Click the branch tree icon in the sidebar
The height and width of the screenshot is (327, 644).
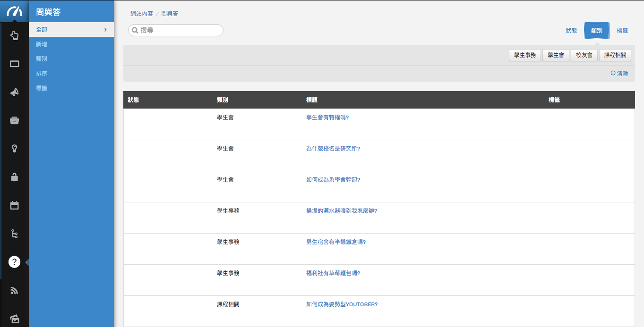(14, 234)
